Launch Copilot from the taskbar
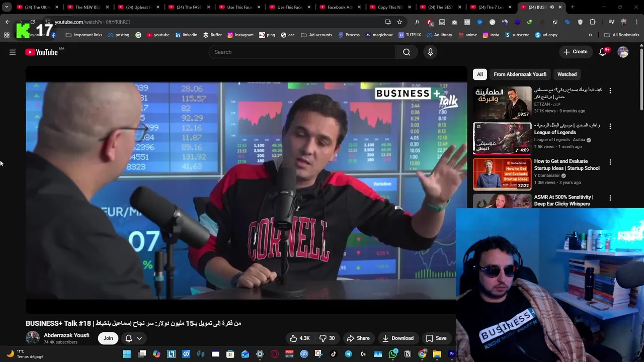 pyautogui.click(x=156, y=354)
